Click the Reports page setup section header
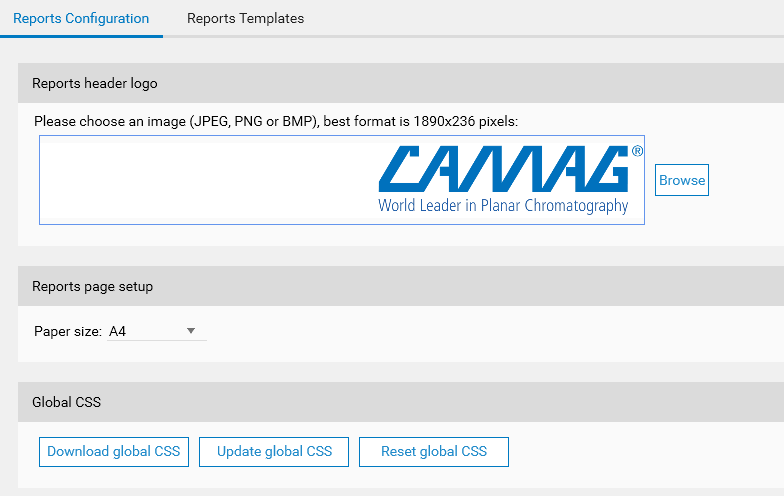 coord(92,287)
